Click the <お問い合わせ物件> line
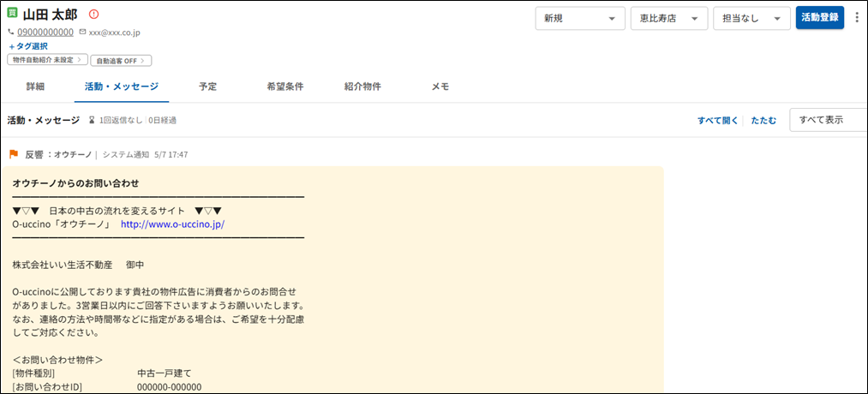This screenshot has height=394, width=868. [57, 360]
